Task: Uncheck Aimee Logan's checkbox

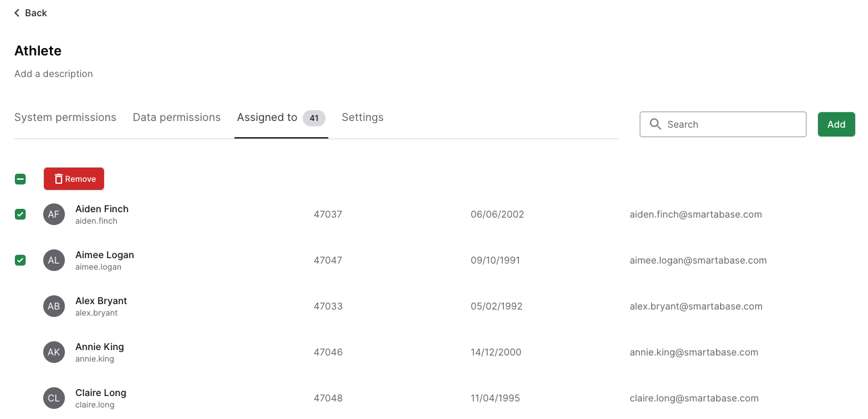Action: pos(20,260)
